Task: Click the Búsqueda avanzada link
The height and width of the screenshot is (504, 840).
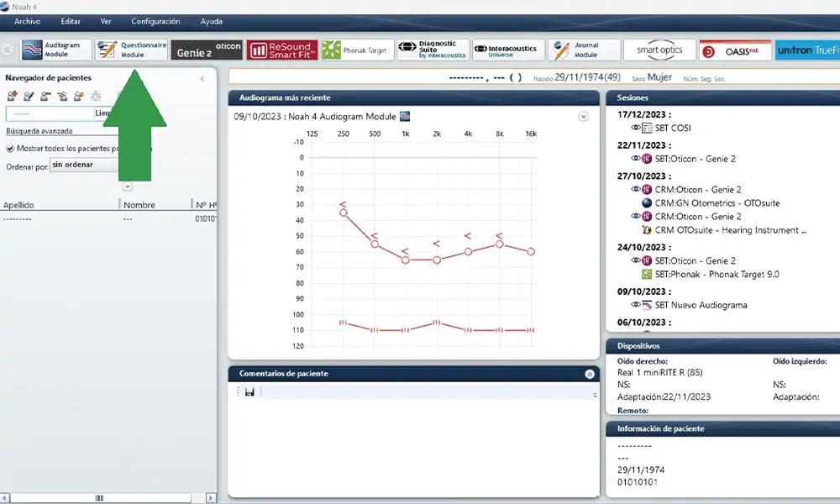Action: point(39,131)
